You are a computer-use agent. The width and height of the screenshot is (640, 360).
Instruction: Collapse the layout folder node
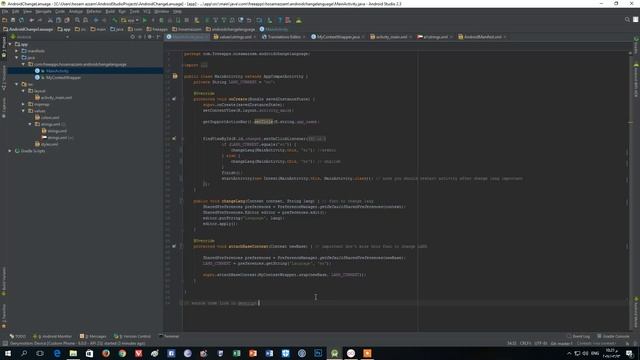23,91
